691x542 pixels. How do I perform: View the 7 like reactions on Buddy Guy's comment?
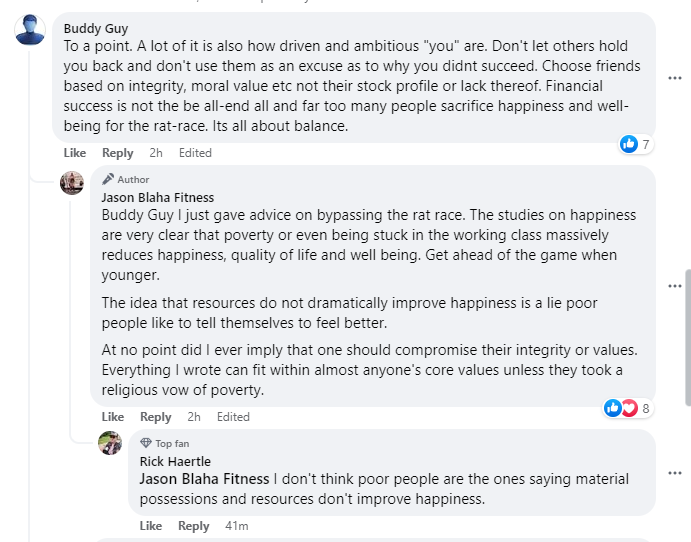tap(636, 144)
